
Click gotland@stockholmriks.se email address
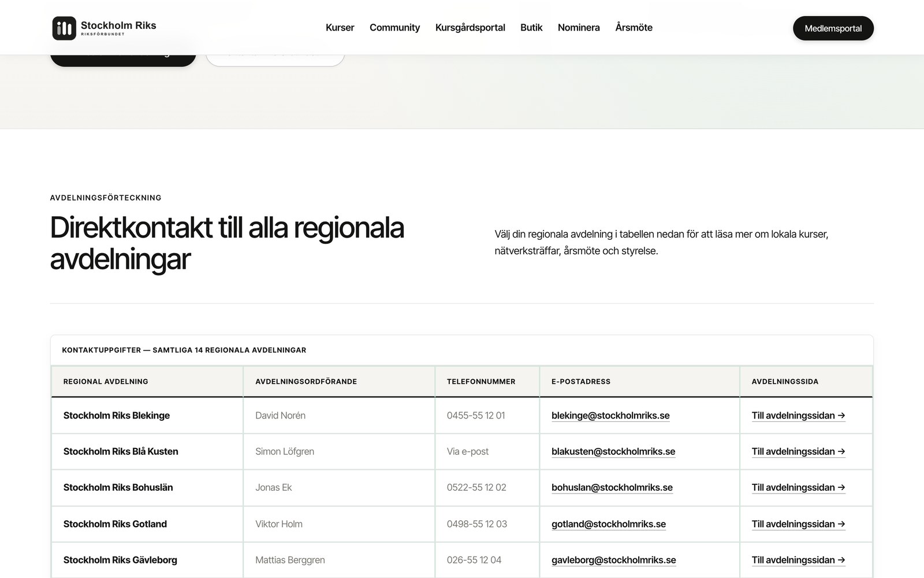tap(609, 524)
